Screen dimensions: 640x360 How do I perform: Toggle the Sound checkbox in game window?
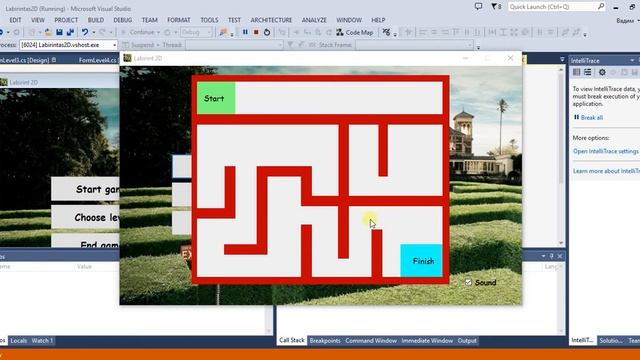tap(468, 282)
